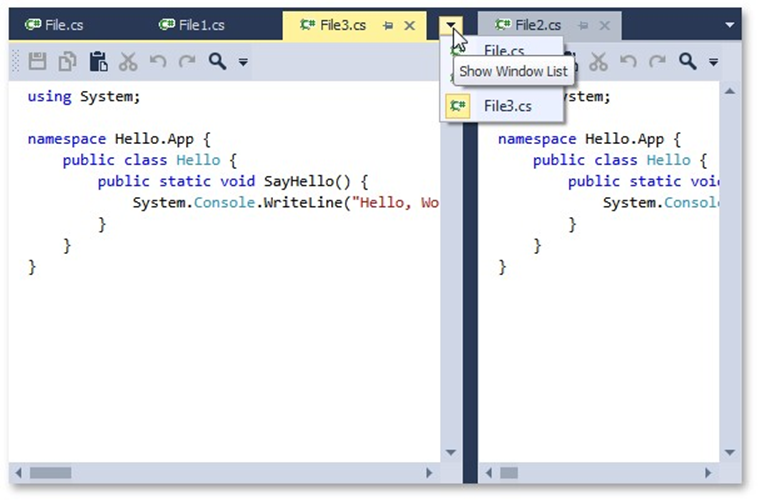Toggle the pin on the File3.cs tab
758x501 pixels.
[387, 26]
